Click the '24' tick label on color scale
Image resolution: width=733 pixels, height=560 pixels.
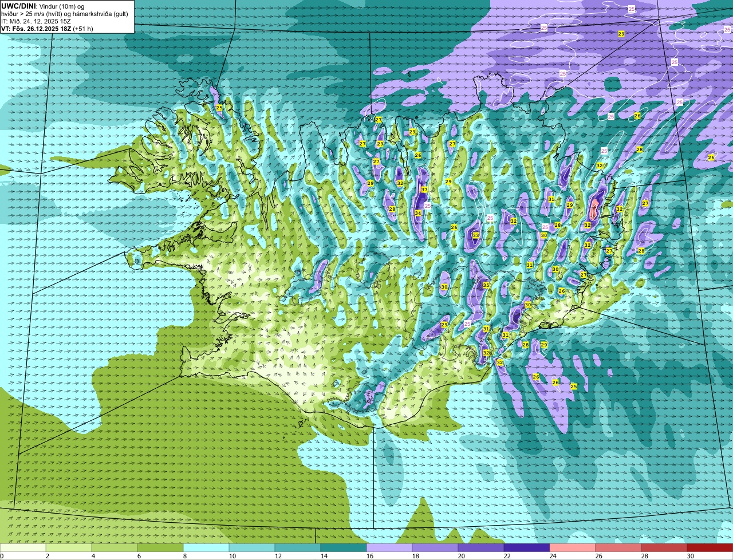553,556
